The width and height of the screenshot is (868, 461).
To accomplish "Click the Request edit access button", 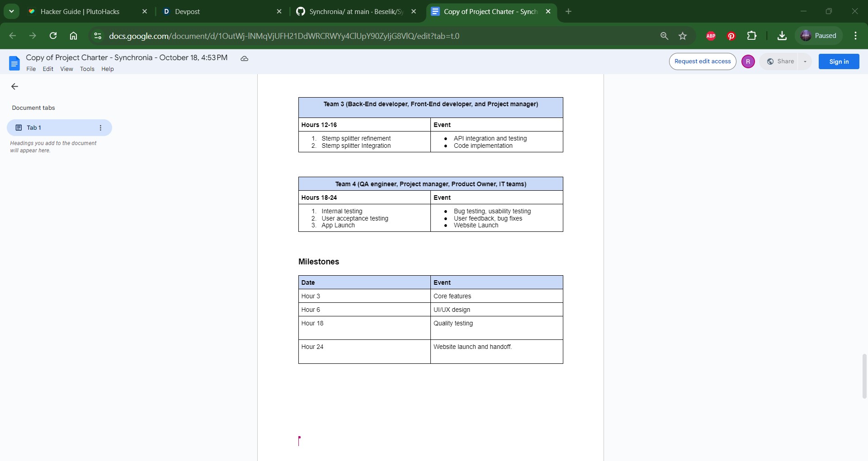I will pyautogui.click(x=703, y=61).
